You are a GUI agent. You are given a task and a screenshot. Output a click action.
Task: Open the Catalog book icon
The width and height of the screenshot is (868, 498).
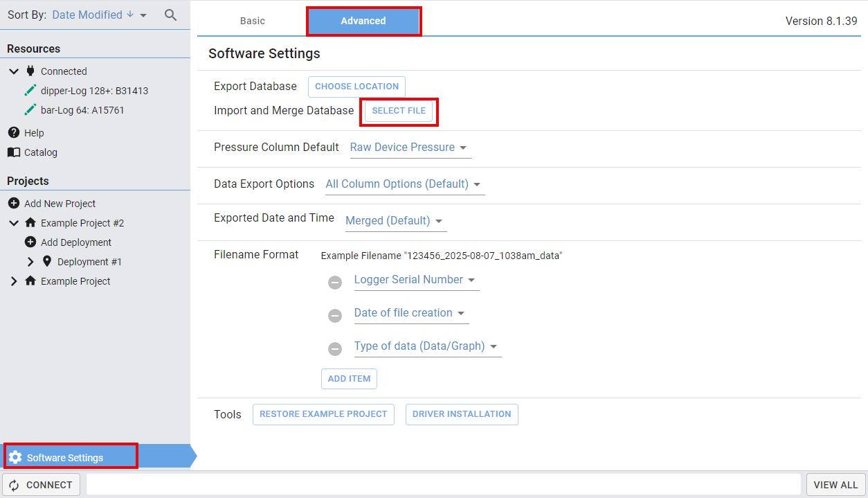click(x=13, y=152)
